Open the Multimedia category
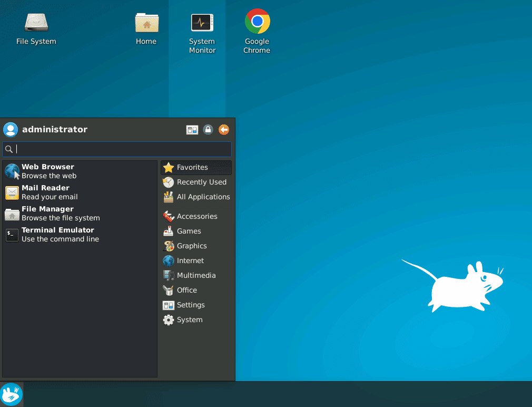This screenshot has width=532, height=407. tap(196, 275)
